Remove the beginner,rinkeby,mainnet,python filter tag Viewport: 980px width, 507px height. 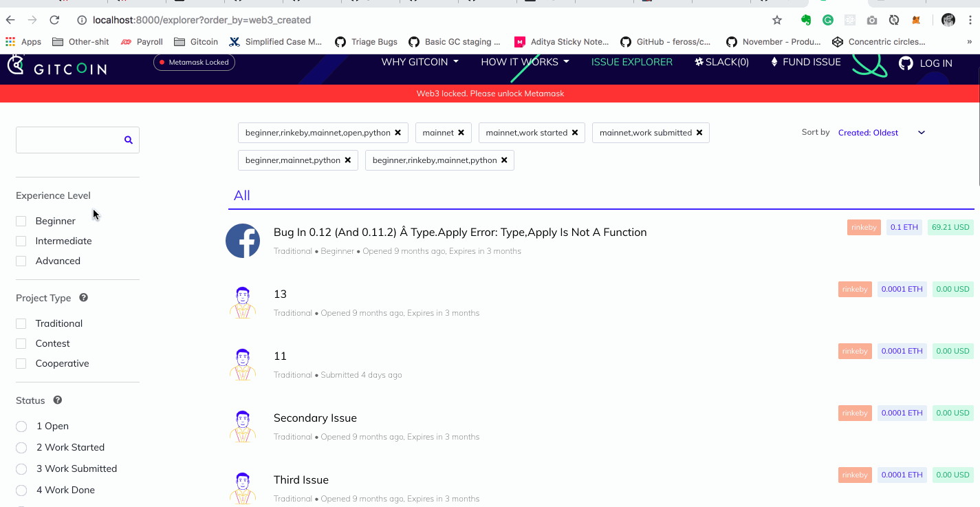coord(503,160)
